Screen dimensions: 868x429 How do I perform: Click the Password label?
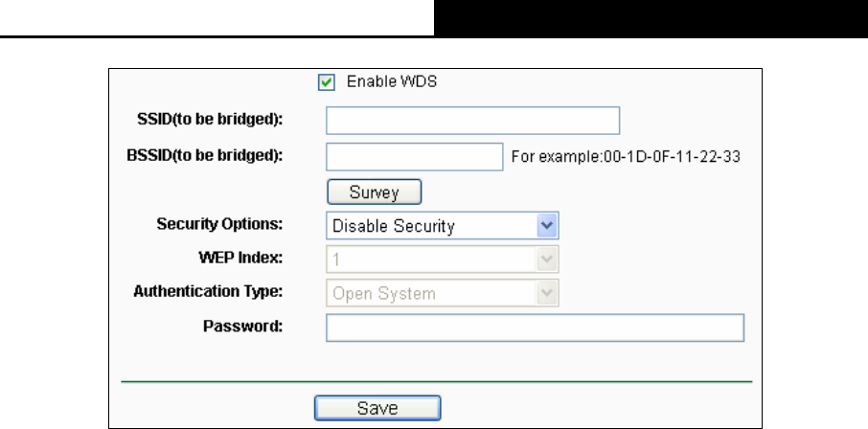coord(243,327)
